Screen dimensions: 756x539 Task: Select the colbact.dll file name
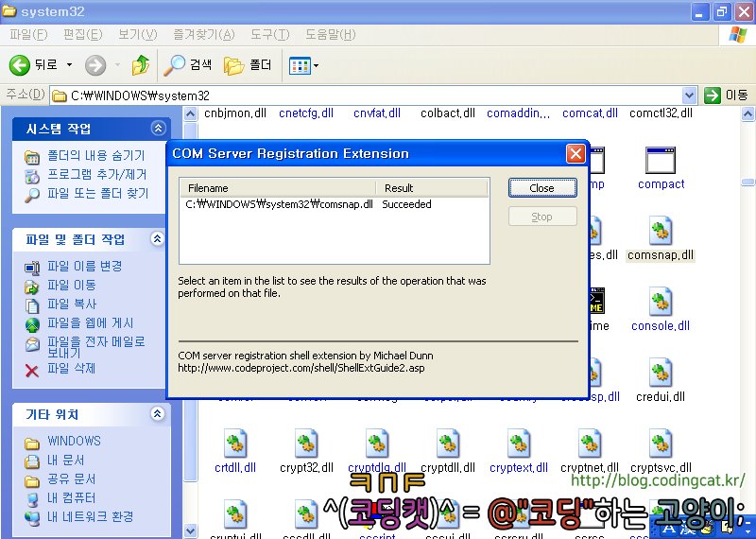(x=448, y=113)
